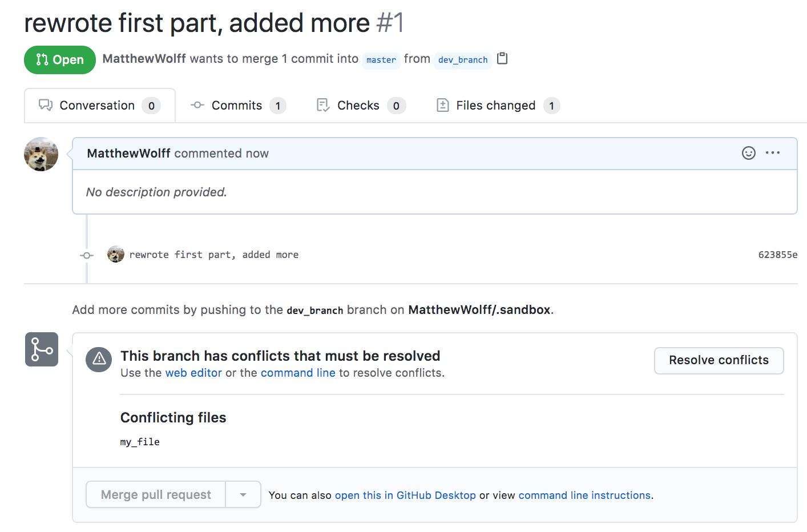Click the clipboard icon to copy branch name

[x=502, y=58]
